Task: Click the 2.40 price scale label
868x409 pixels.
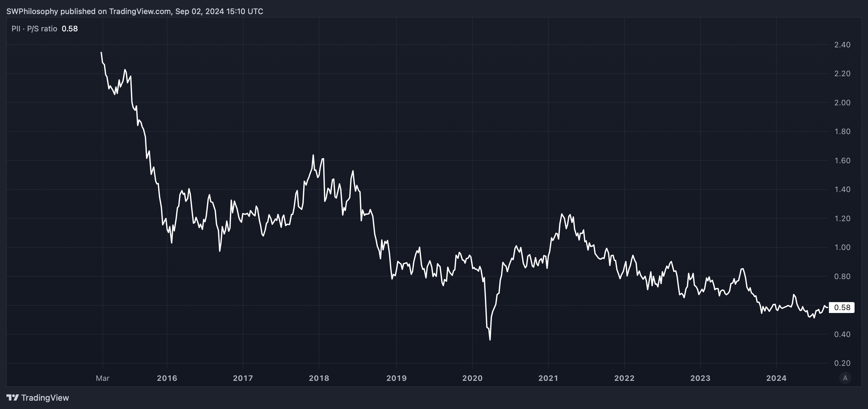Action: coord(842,44)
